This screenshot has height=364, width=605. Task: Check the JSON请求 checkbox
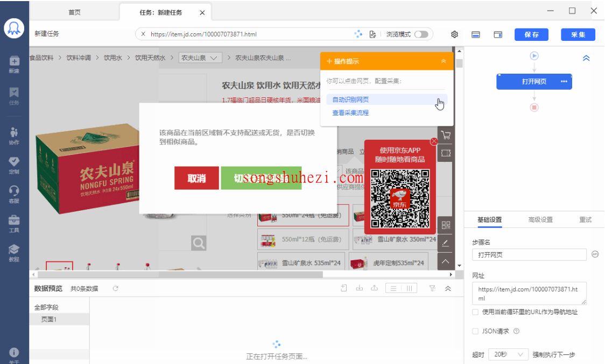475,331
